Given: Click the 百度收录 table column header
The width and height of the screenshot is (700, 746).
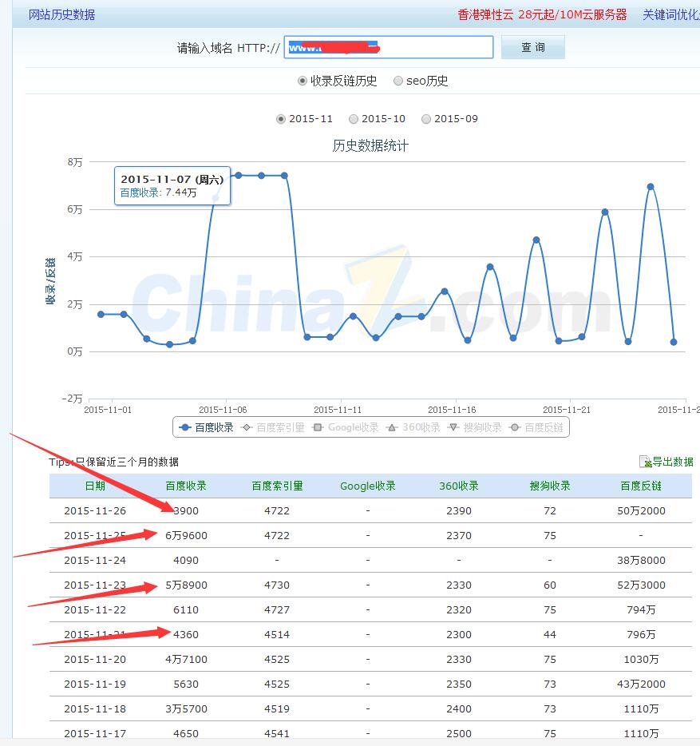Looking at the screenshot, I should (186, 486).
